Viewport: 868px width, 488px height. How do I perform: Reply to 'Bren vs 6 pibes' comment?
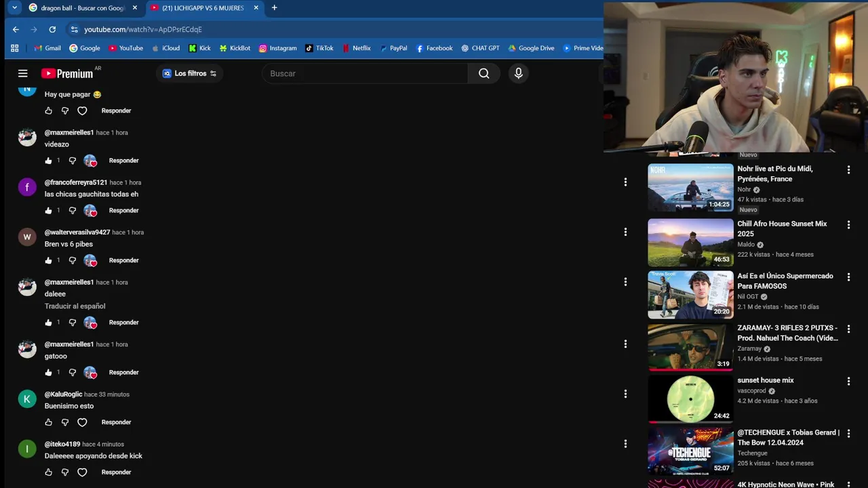pyautogui.click(x=123, y=260)
